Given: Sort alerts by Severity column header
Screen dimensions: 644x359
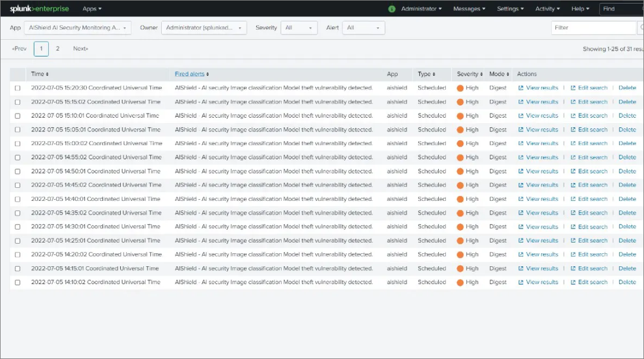Looking at the screenshot, I should [x=470, y=74].
